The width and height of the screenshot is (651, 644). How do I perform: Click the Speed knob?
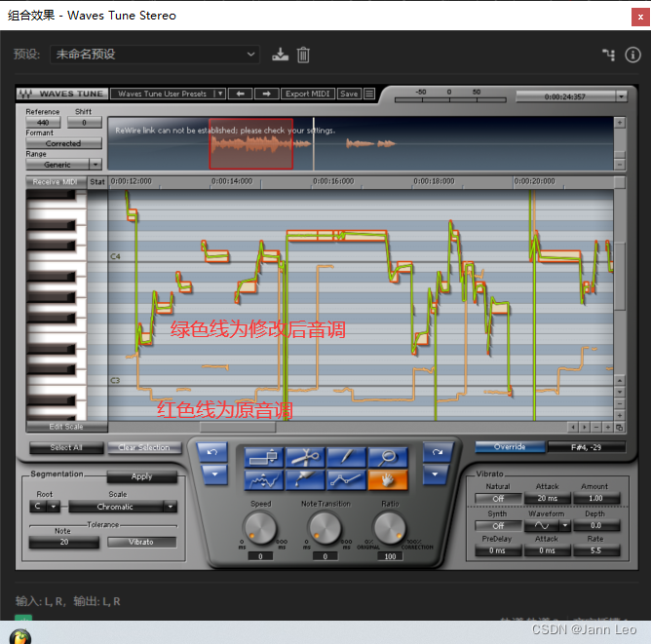coord(261,527)
